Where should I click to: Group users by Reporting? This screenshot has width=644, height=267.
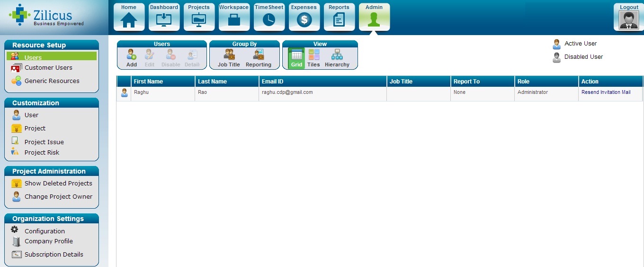[x=258, y=58]
